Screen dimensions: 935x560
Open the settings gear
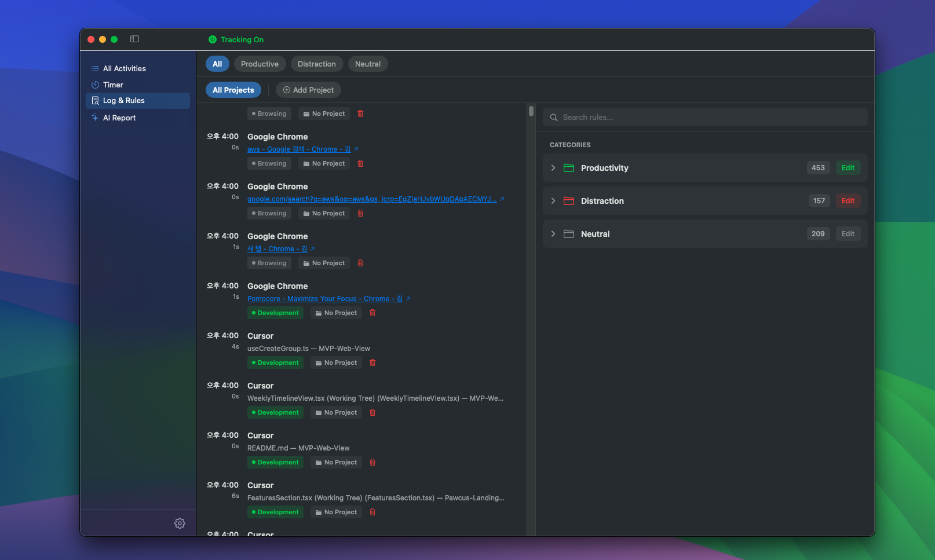coord(180,523)
